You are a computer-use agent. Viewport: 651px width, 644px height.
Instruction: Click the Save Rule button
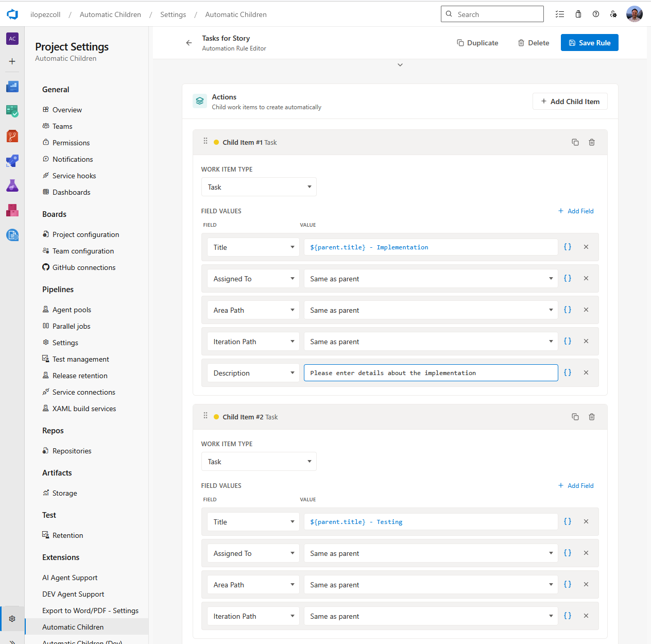(x=589, y=42)
